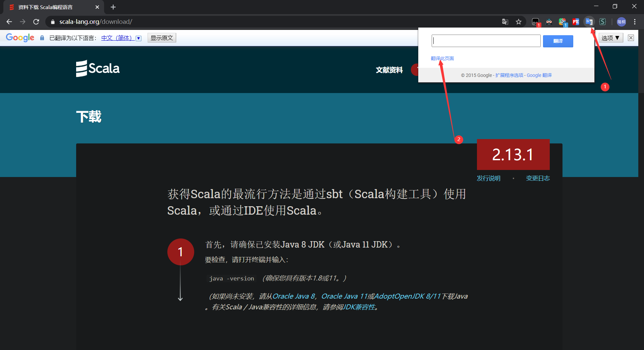Click the 下载 page heading
The height and width of the screenshot is (350, 644).
click(89, 117)
